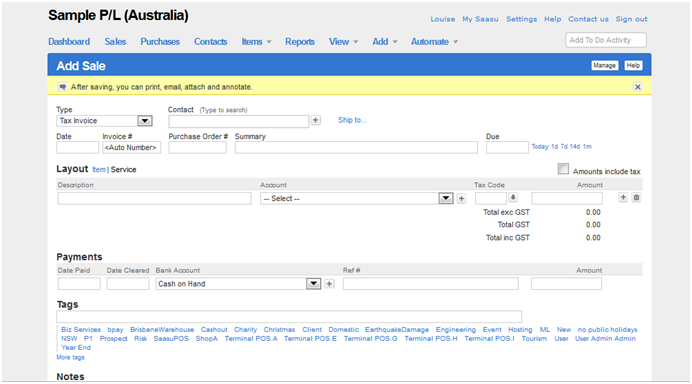Viewport: 692px width, 384px height.
Task: Select the Christmas tag
Action: [279, 330]
